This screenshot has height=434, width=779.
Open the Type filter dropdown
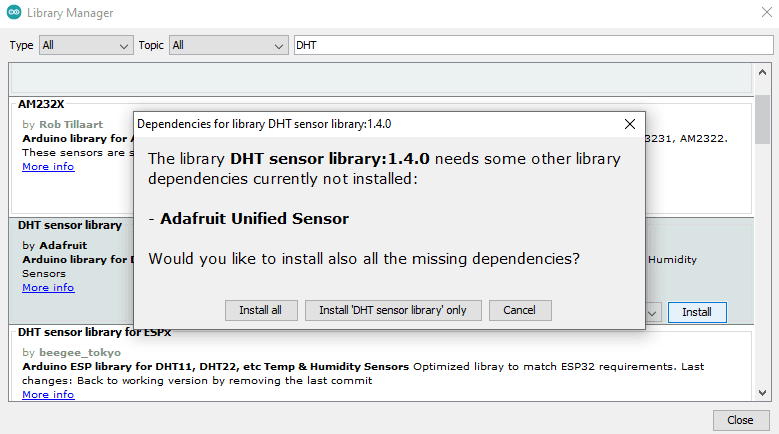pos(85,45)
